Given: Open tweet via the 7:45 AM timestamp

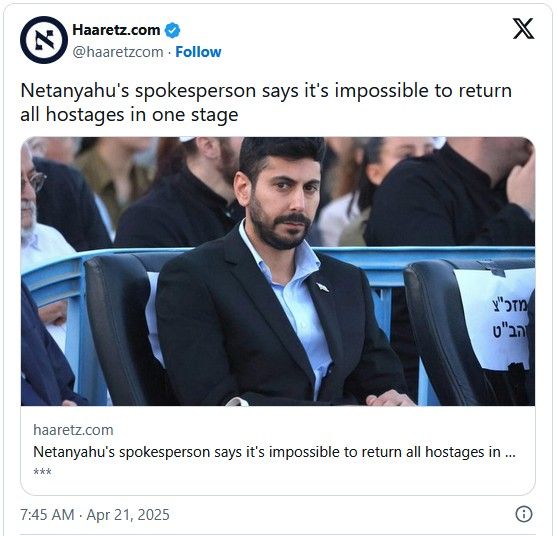Looking at the screenshot, I should click(47, 515).
